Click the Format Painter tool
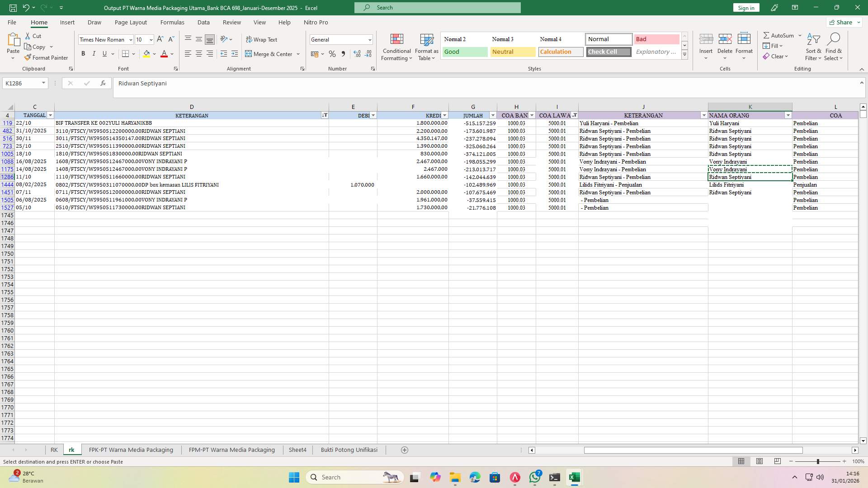 (x=47, y=57)
